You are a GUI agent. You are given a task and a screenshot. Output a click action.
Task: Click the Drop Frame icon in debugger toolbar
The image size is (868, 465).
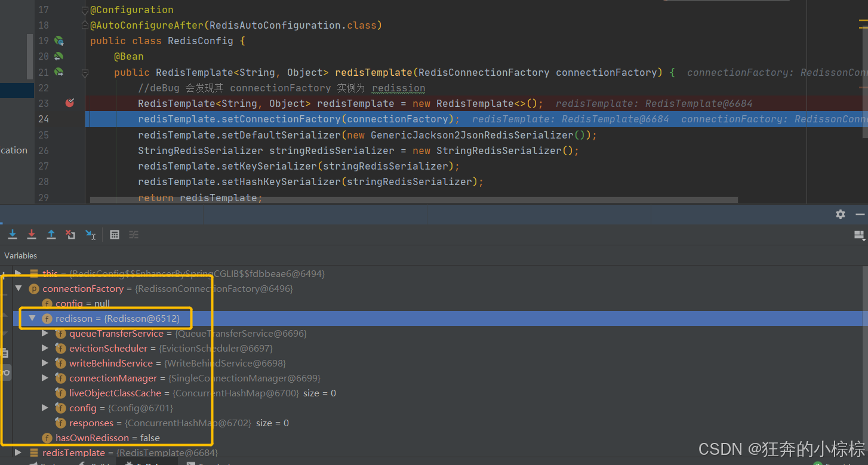click(70, 235)
